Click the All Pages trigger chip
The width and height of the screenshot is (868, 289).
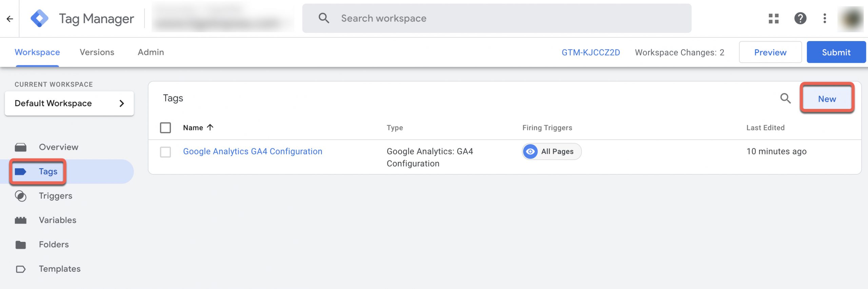(x=552, y=151)
